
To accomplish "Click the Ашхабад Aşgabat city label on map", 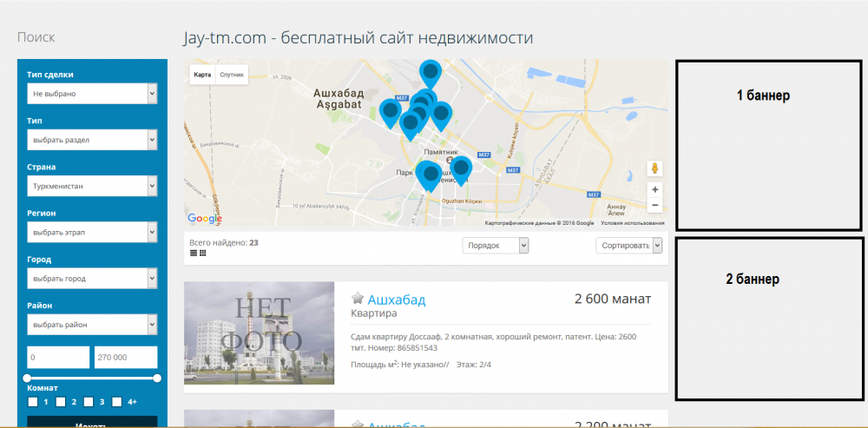I will point(339,98).
